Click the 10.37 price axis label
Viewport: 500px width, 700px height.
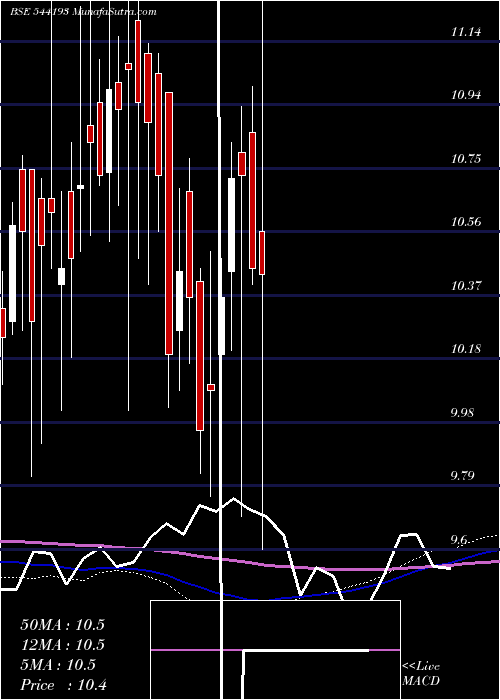(467, 285)
